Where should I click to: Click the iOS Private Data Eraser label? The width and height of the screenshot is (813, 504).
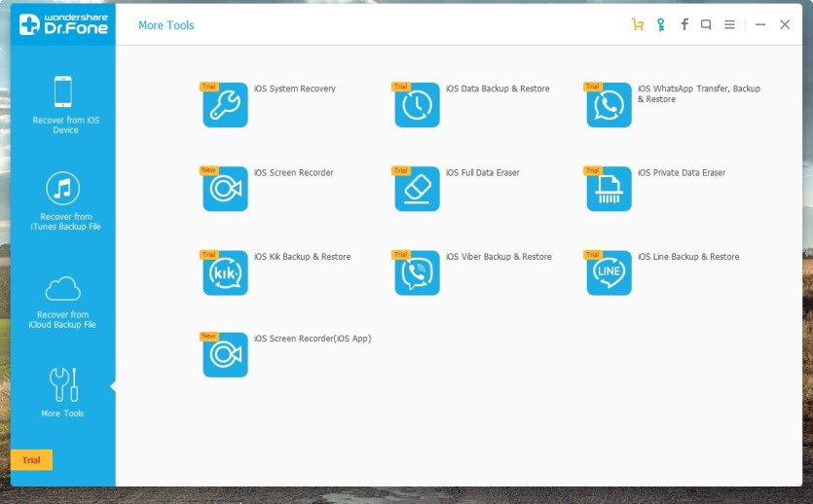[x=682, y=172]
